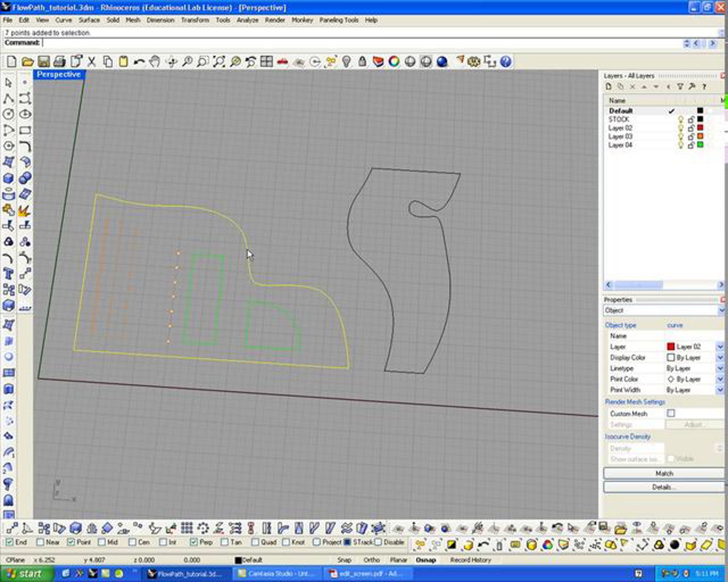Enable the Near osnap checkbox
Screen dimensions: 728x582
tap(41, 542)
